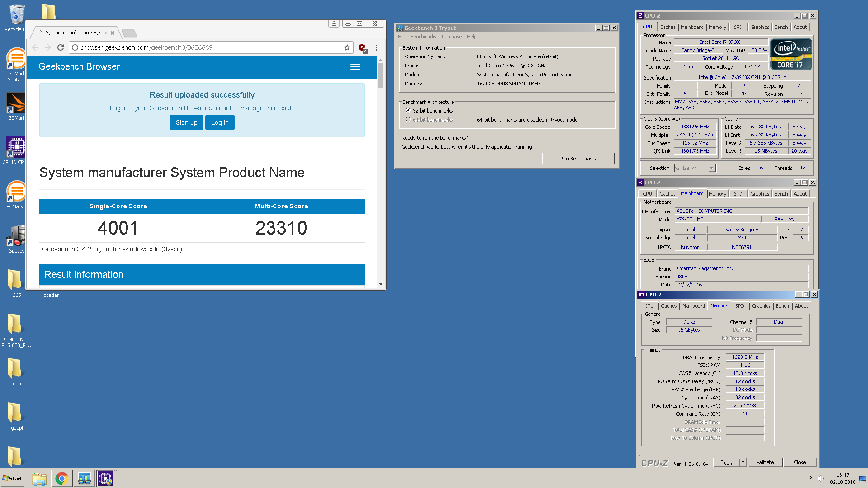The height and width of the screenshot is (488, 868).
Task: Click the show desktop icon in the tray
Action: click(x=863, y=479)
